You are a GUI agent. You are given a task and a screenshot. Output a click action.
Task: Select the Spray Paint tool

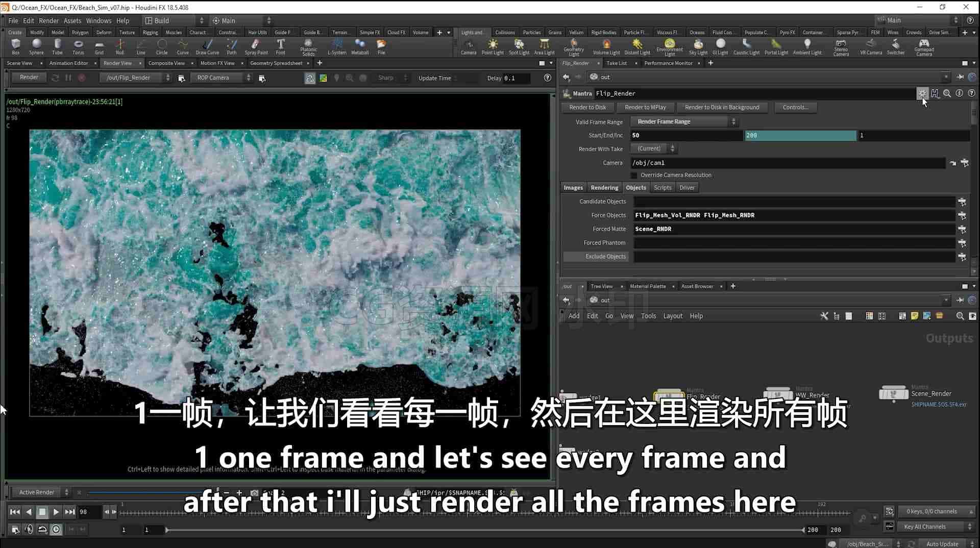click(256, 46)
